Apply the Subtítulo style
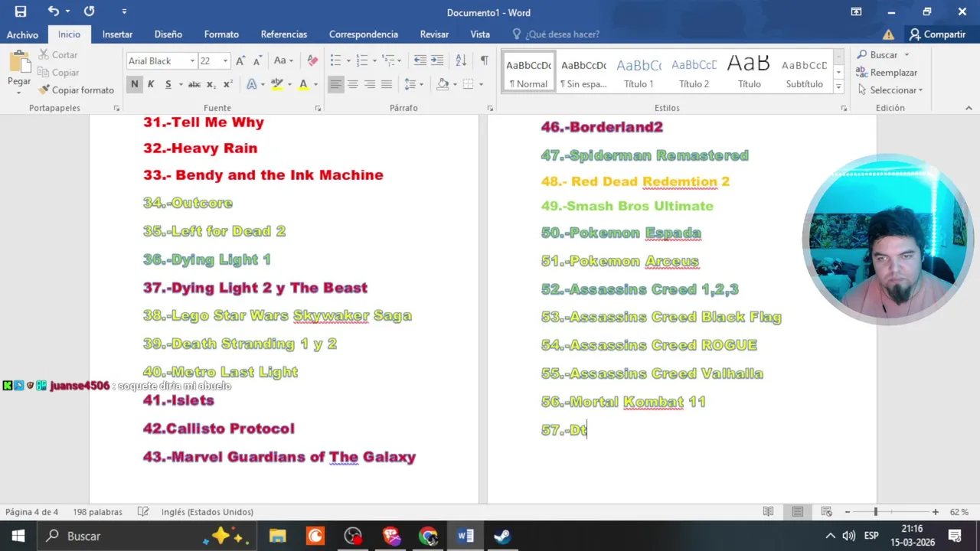 804,72
